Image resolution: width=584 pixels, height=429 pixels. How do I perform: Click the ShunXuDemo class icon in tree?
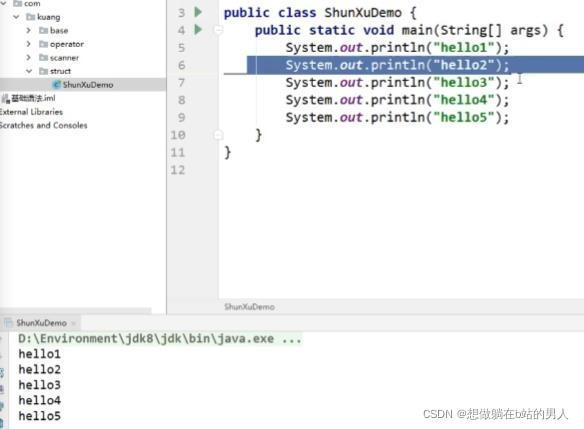pyautogui.click(x=57, y=85)
